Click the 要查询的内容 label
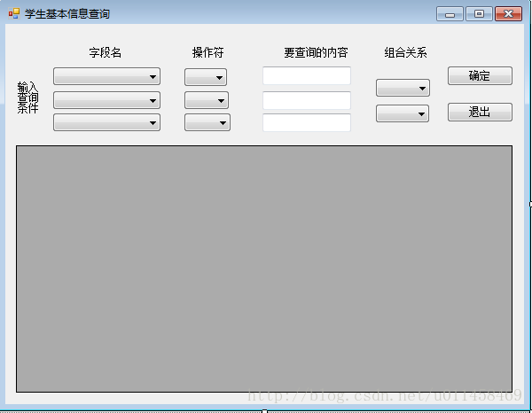Viewport: 532px width, 413px height. 316,52
